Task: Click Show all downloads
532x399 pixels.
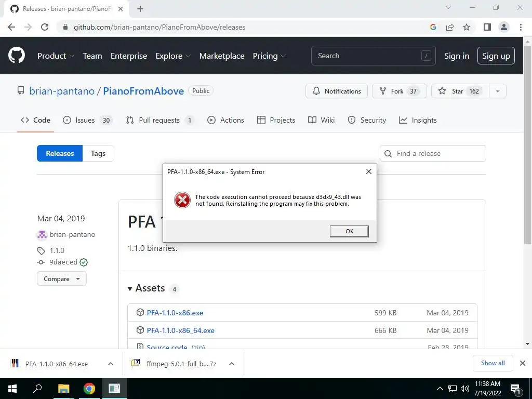Action: 493,363
